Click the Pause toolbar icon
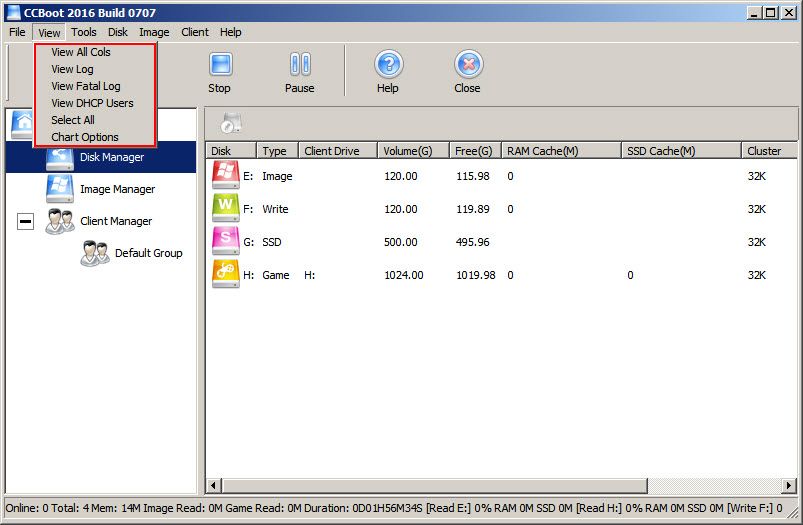This screenshot has height=525, width=803. coord(300,65)
